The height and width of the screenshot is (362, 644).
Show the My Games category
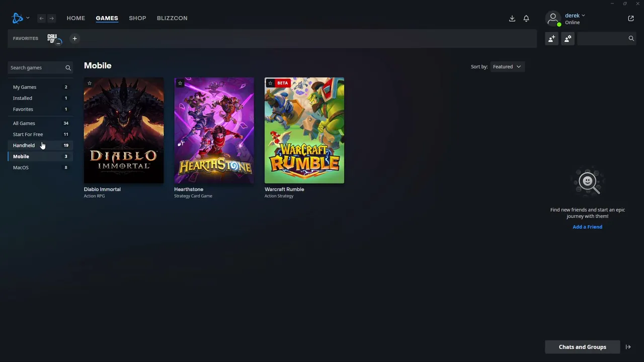coord(40,87)
